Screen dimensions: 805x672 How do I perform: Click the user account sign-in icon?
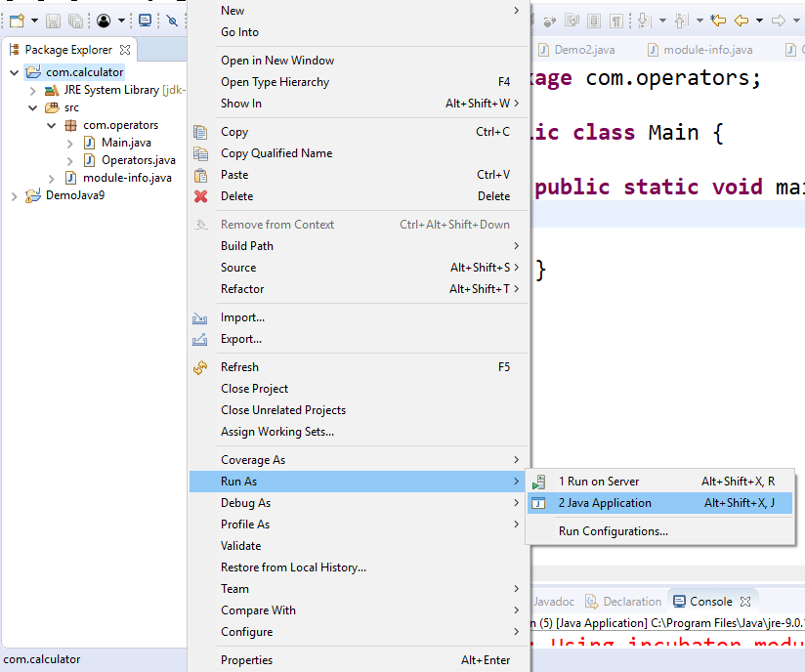tap(104, 20)
